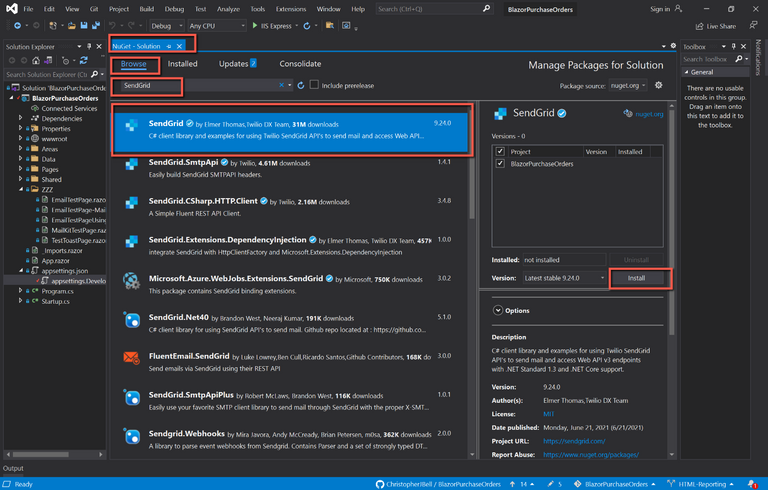Click the refresh search results icon

coord(301,86)
